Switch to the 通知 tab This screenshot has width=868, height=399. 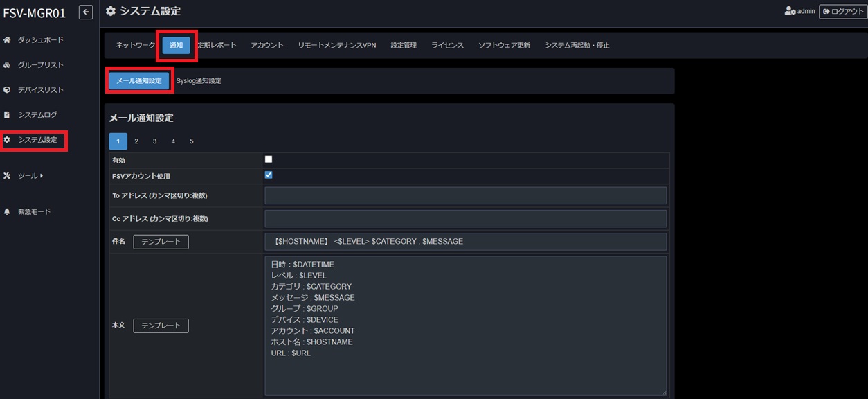177,45
